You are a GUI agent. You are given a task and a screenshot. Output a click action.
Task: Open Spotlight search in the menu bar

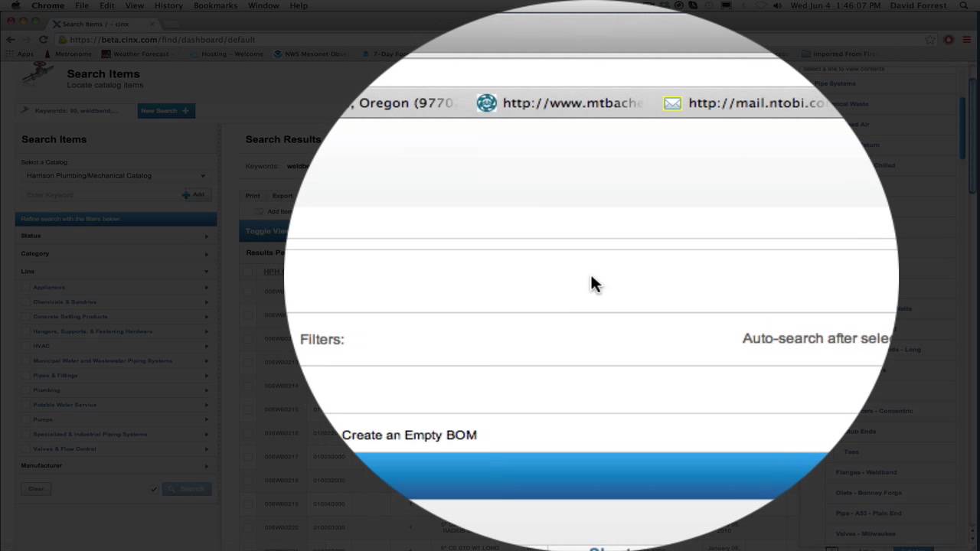(964, 5)
